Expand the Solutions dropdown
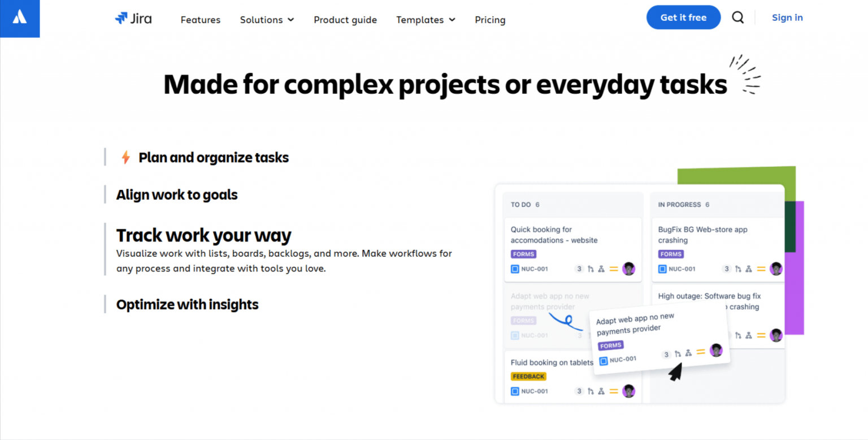This screenshot has width=868, height=440. (267, 20)
